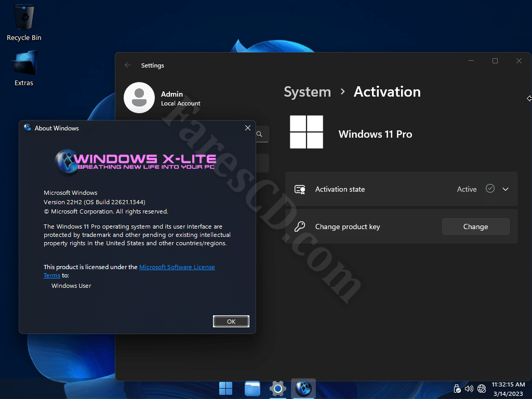Click the key icon for Change product key
Image resolution: width=532 pixels, height=399 pixels.
pyautogui.click(x=300, y=227)
